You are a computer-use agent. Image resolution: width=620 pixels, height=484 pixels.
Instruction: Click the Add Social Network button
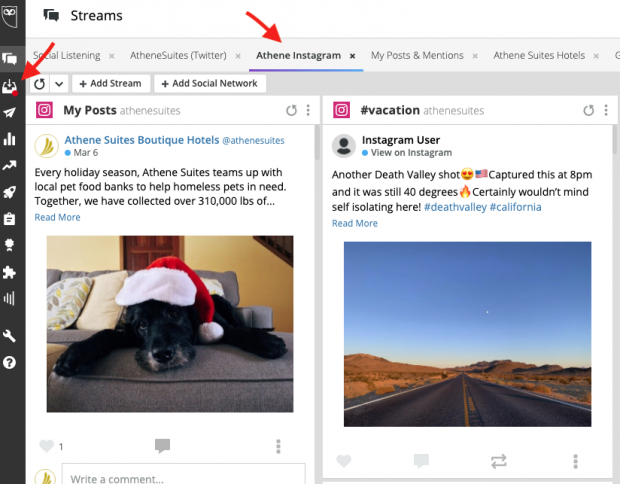(208, 84)
